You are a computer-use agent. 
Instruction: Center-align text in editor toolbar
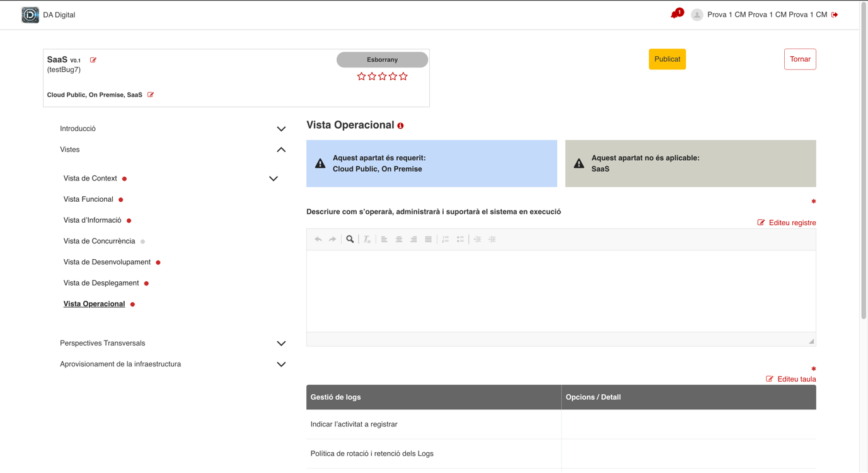click(399, 240)
